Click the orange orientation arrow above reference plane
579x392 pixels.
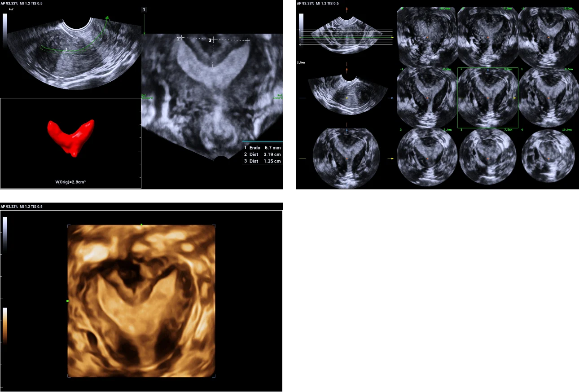(x=347, y=10)
